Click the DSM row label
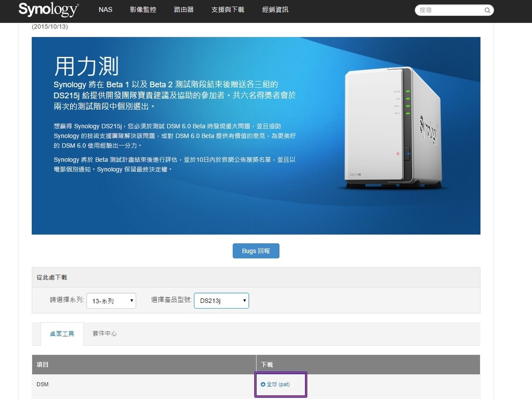Image resolution: width=532 pixels, height=399 pixels. coord(43,384)
